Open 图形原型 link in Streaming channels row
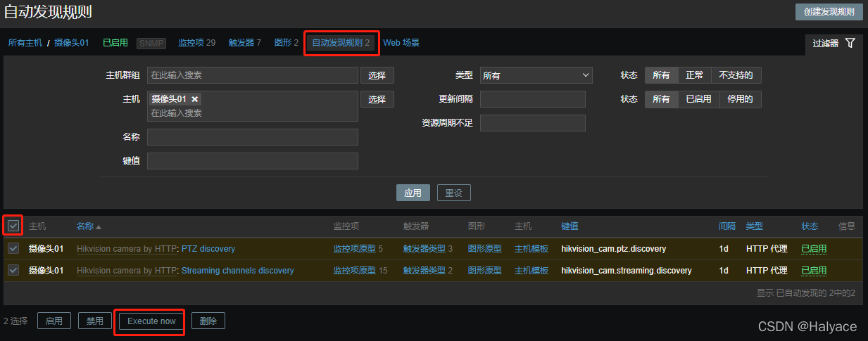Viewport: 868px width, 341px height. (x=485, y=271)
